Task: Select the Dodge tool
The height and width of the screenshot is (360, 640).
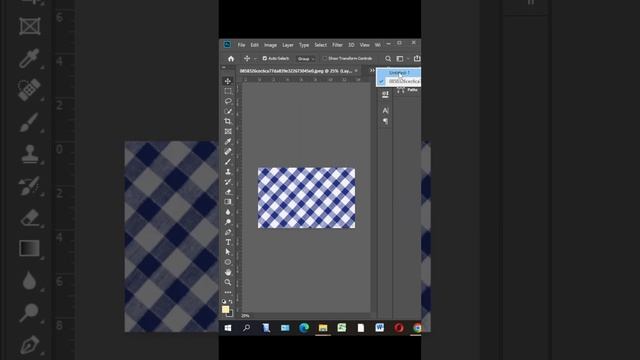Action: pyautogui.click(x=228, y=222)
